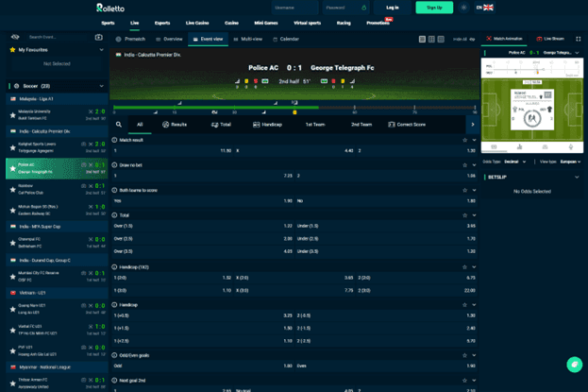Toggle favourite star for Police AC match
Screen dimensions: 588x392
[12, 168]
